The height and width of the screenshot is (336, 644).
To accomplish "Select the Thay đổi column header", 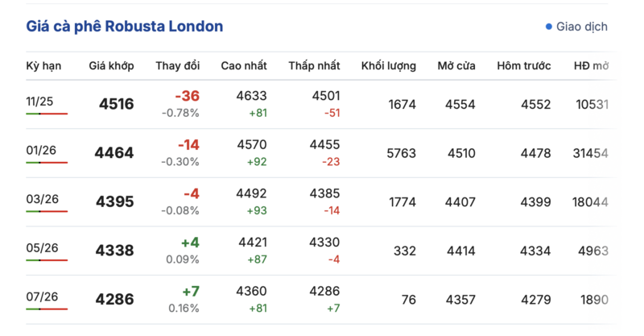I will 177,65.
